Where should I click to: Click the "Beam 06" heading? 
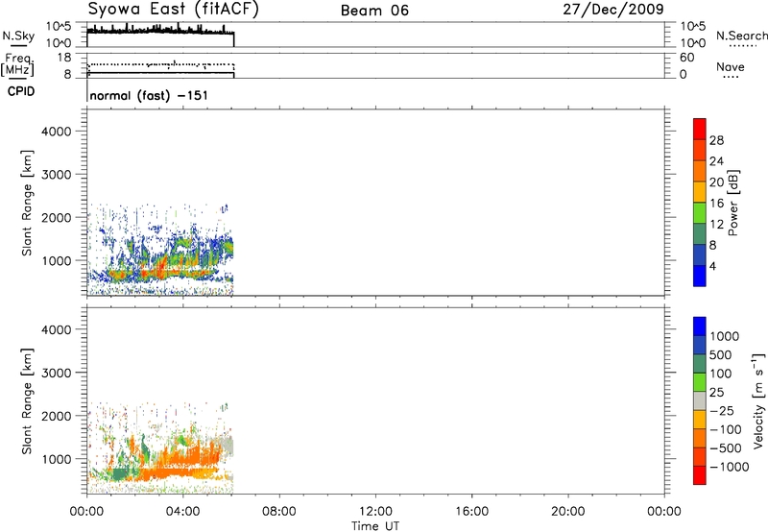(374, 11)
